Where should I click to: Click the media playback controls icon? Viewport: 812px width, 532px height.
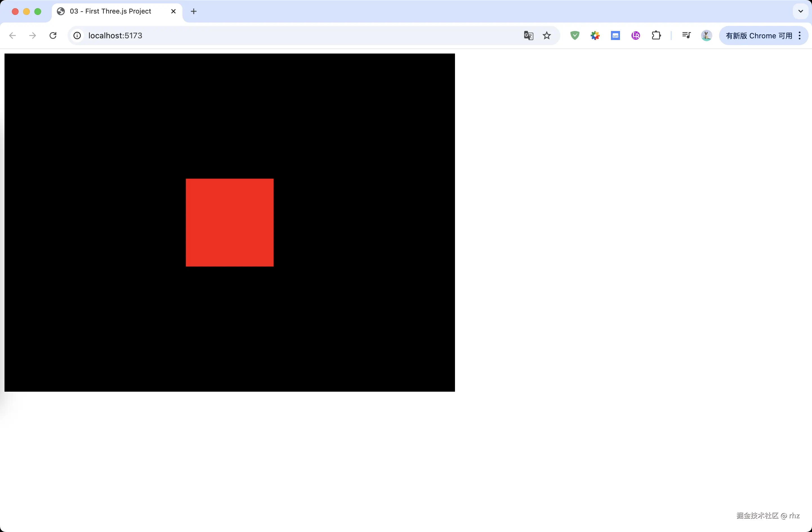click(686, 36)
